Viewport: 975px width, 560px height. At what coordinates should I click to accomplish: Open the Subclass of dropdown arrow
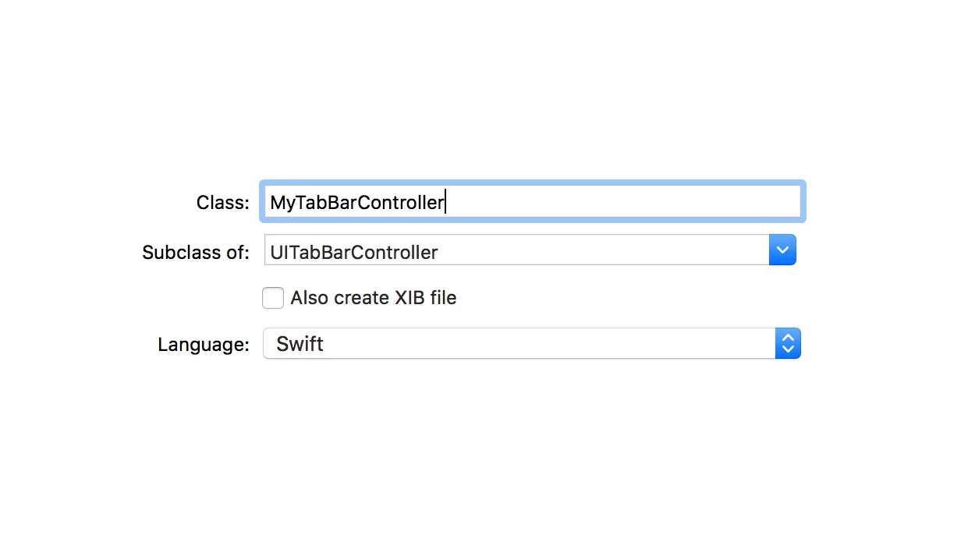click(x=782, y=250)
